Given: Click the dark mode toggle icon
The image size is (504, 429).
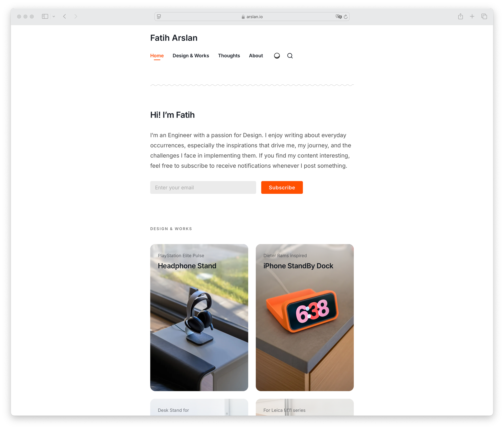Looking at the screenshot, I should tap(276, 55).
